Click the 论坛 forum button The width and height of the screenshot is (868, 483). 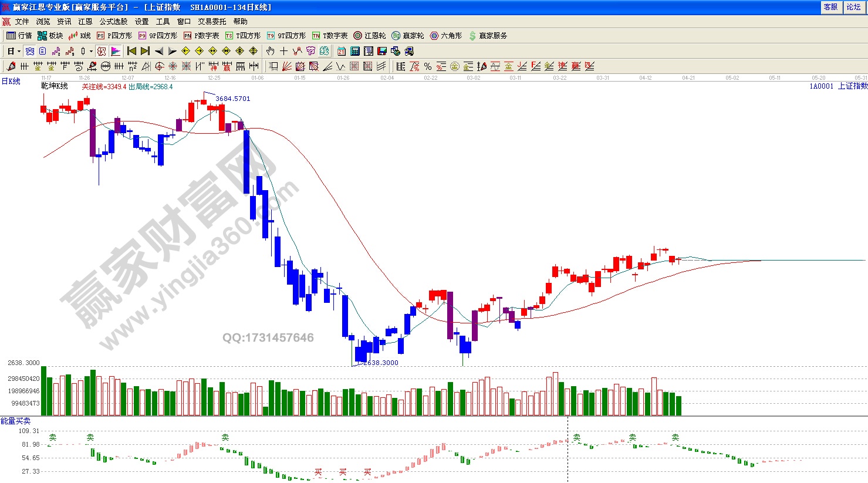[853, 7]
